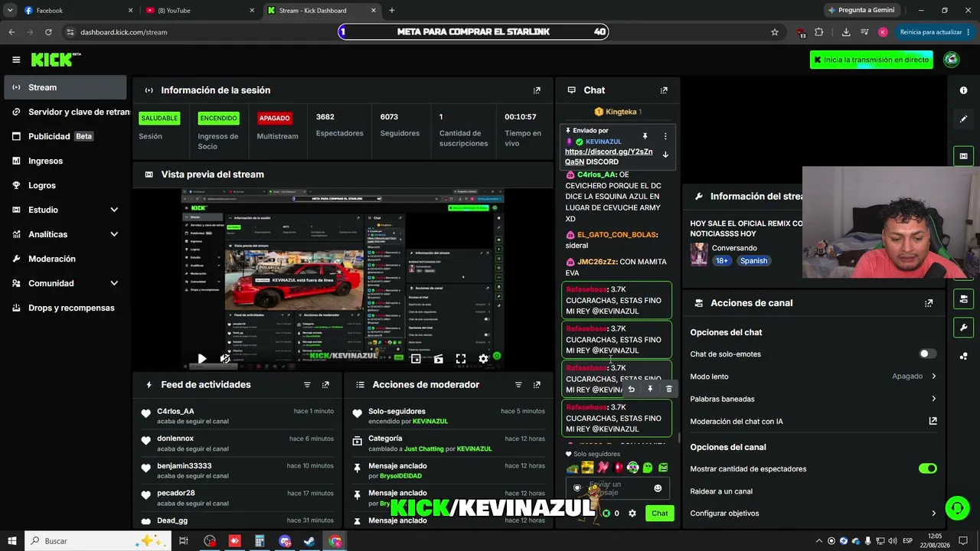Open Drops y recompensas
Viewport: 980px width, 551px height.
point(65,308)
